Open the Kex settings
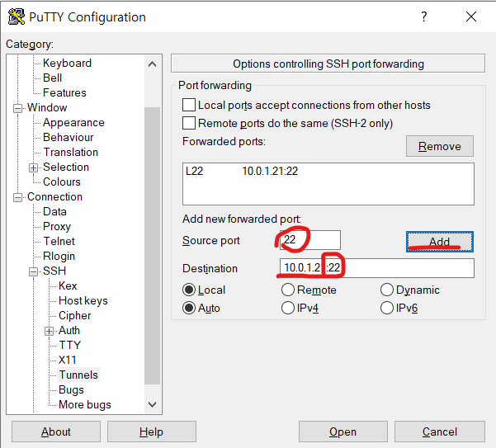This screenshot has width=496, height=448. click(68, 285)
